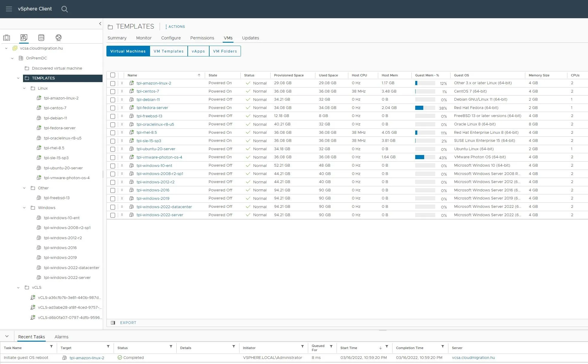588x364 pixels.
Task: Open the column chooser icon beside EXPORT
Action: 113,323
